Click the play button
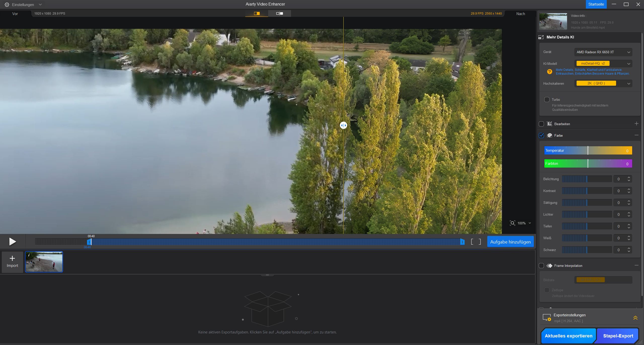The height and width of the screenshot is (345, 644). 12,241
